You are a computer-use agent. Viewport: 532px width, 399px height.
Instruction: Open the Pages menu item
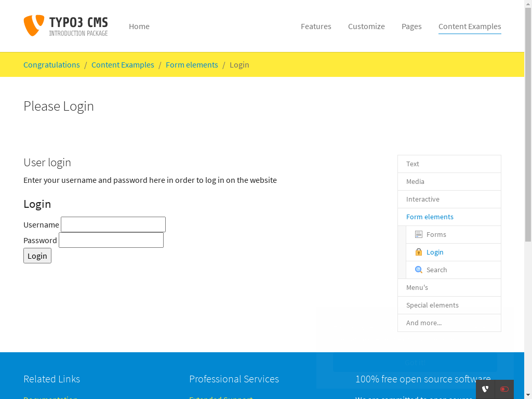click(411, 26)
